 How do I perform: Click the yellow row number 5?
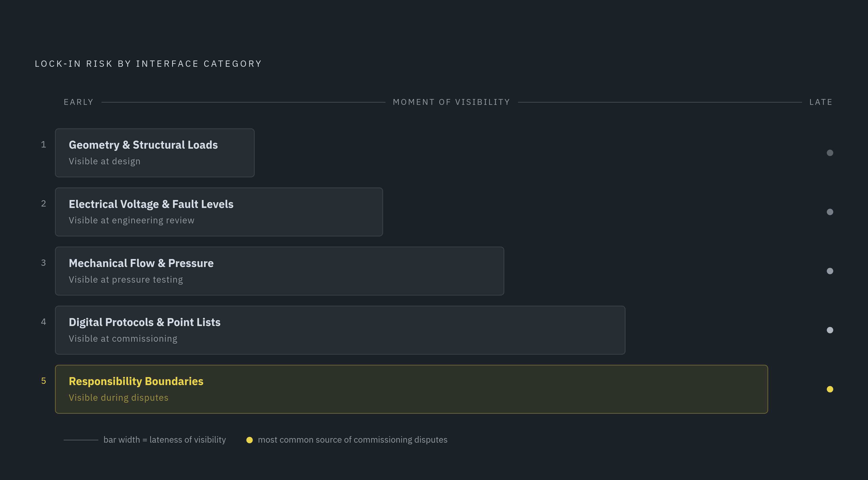(x=43, y=381)
